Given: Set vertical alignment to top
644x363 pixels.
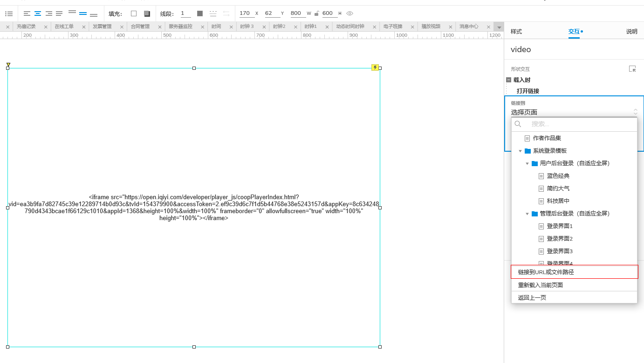Looking at the screenshot, I should tap(72, 13).
